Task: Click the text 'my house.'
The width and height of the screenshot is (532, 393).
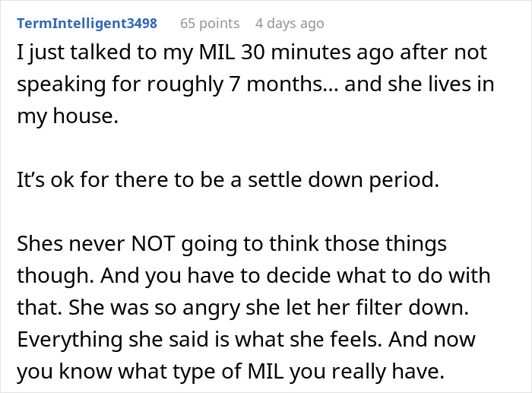Action: coord(68,116)
